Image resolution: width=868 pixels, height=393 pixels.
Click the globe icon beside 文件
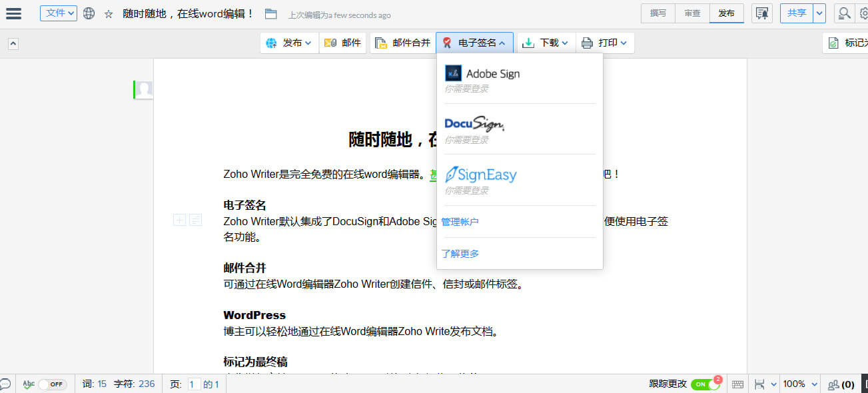[x=89, y=13]
